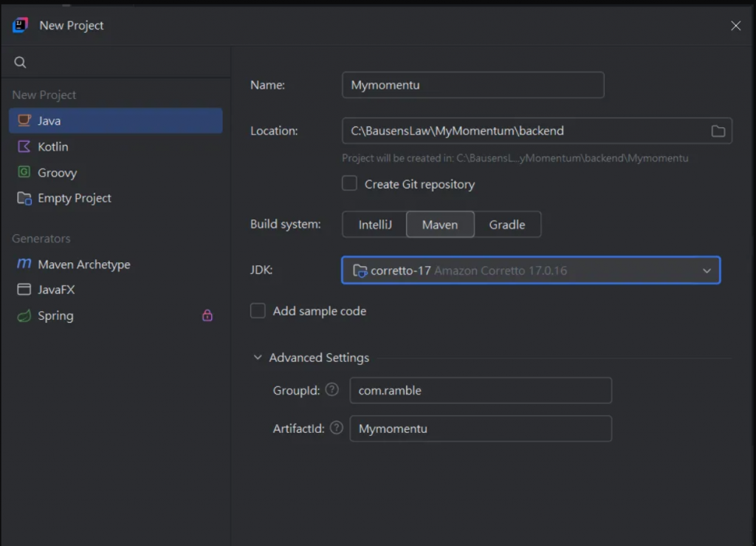Open the JDK corretto-17 dropdown
This screenshot has height=546, width=756.
pos(530,270)
